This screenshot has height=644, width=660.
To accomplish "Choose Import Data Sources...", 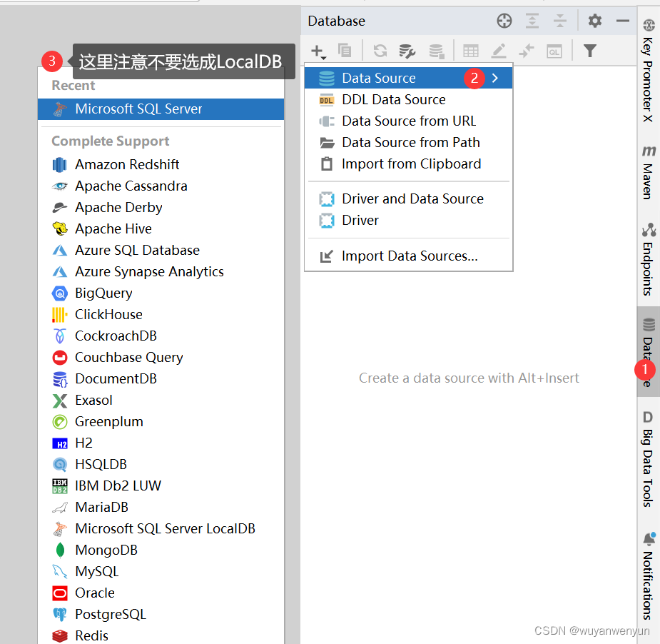I will (408, 256).
